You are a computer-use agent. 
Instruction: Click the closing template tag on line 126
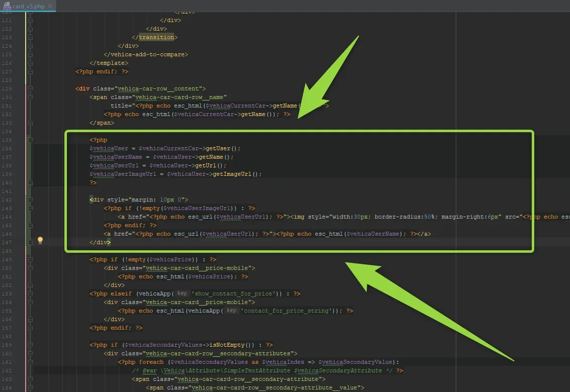pyautogui.click(x=109, y=63)
